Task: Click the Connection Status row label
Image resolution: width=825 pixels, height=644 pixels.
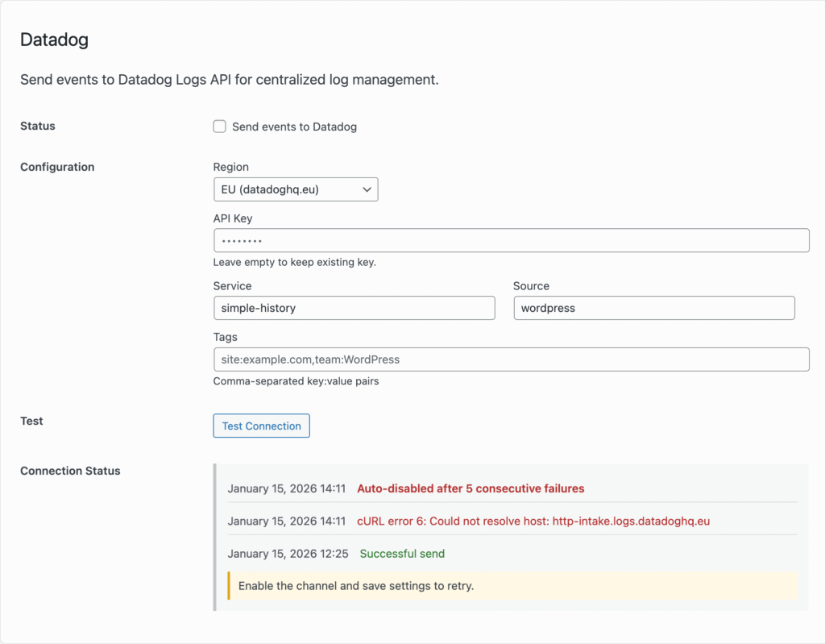Action: (70, 471)
